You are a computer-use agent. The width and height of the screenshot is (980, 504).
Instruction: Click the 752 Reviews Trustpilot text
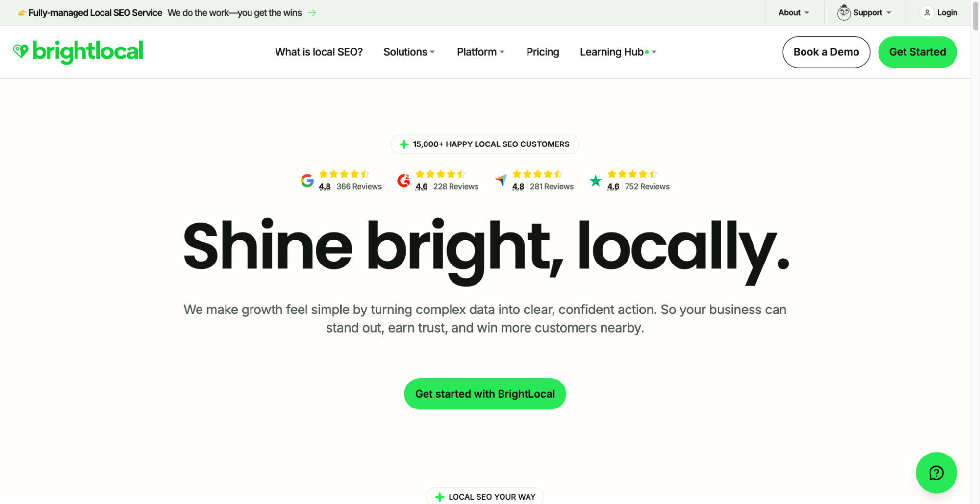[x=647, y=186]
